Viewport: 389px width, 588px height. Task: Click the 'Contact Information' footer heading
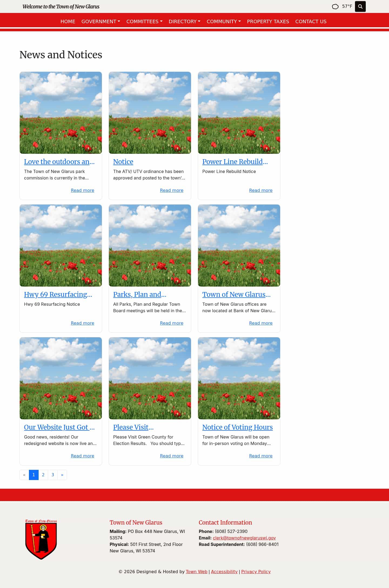[225, 522]
